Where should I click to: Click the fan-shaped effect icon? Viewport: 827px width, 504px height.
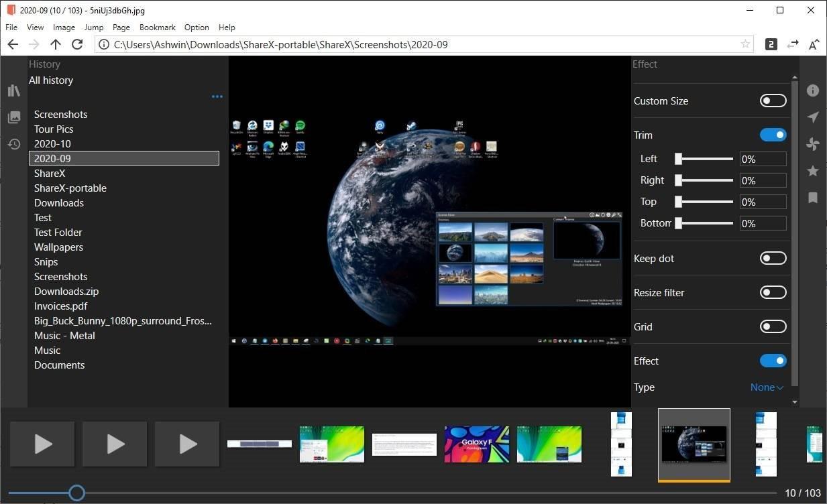(813, 144)
